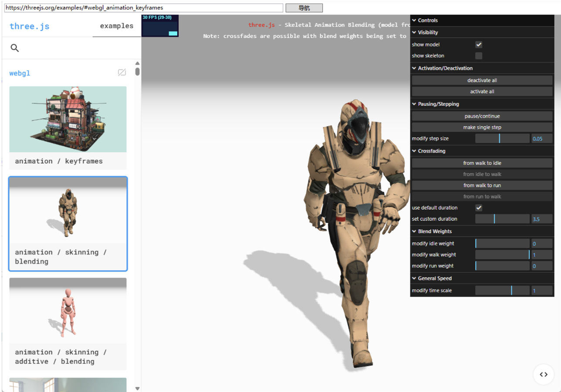Click the custom duration value field 3.5
The height and width of the screenshot is (392, 561).
542,219
